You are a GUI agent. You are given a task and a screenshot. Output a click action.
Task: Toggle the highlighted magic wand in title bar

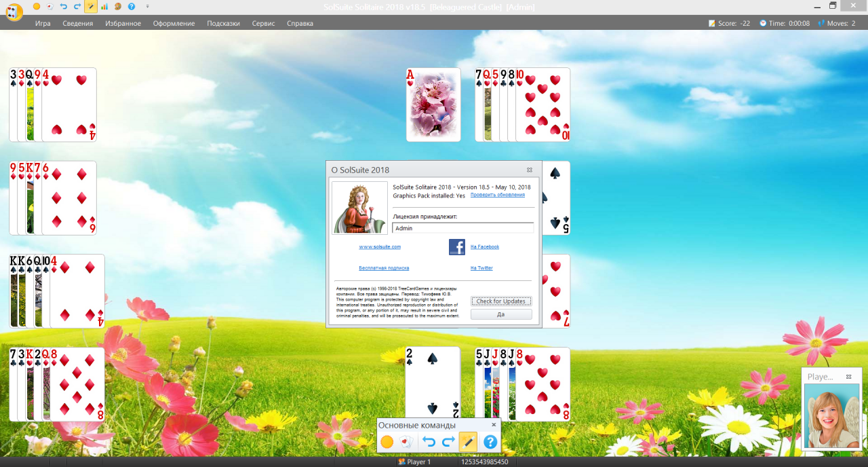click(x=91, y=6)
